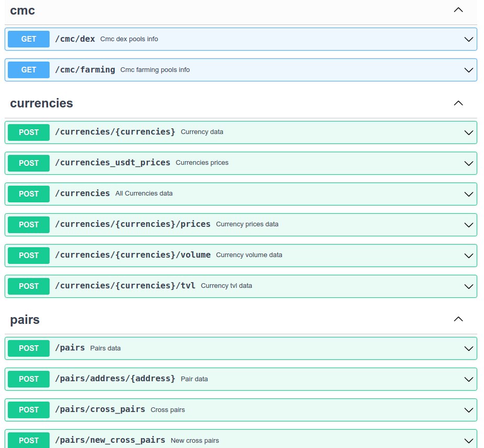Viewport: 484px width, 448px height.
Task: Open the /currencies All Currencies data path
Action: point(82,193)
